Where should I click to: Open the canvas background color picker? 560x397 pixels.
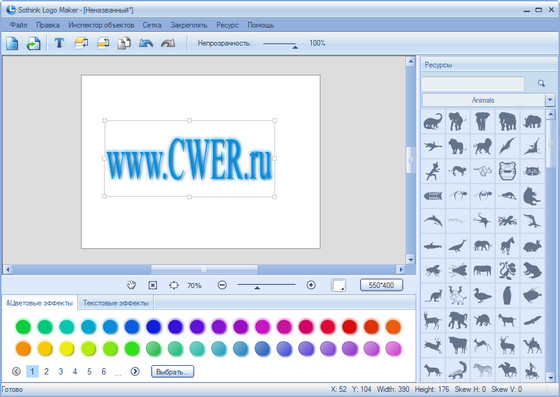coord(338,285)
